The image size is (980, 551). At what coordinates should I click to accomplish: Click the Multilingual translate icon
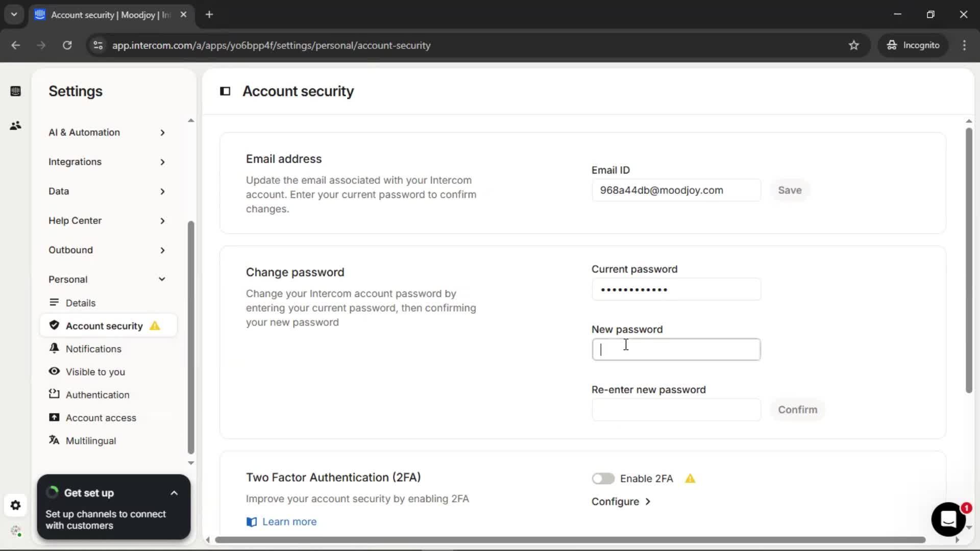54,440
